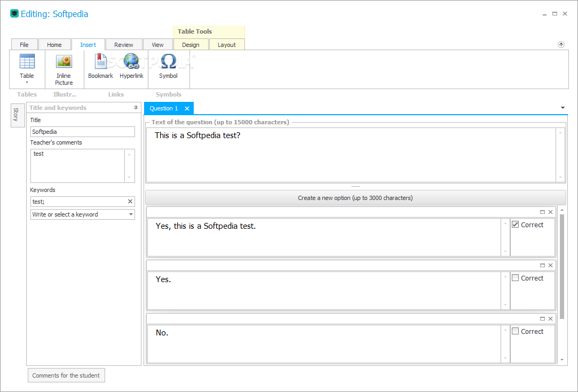Image resolution: width=578 pixels, height=392 pixels.
Task: Open the View tab
Action: coord(157,45)
